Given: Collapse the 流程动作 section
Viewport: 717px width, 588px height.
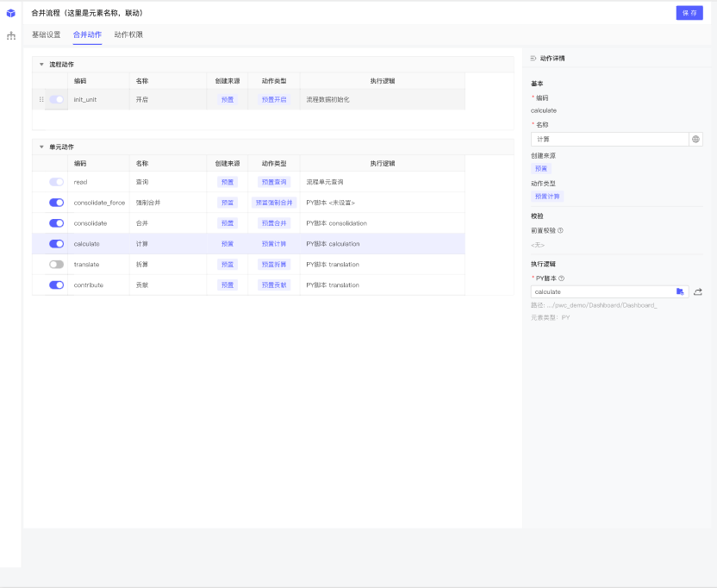Looking at the screenshot, I should [x=41, y=65].
